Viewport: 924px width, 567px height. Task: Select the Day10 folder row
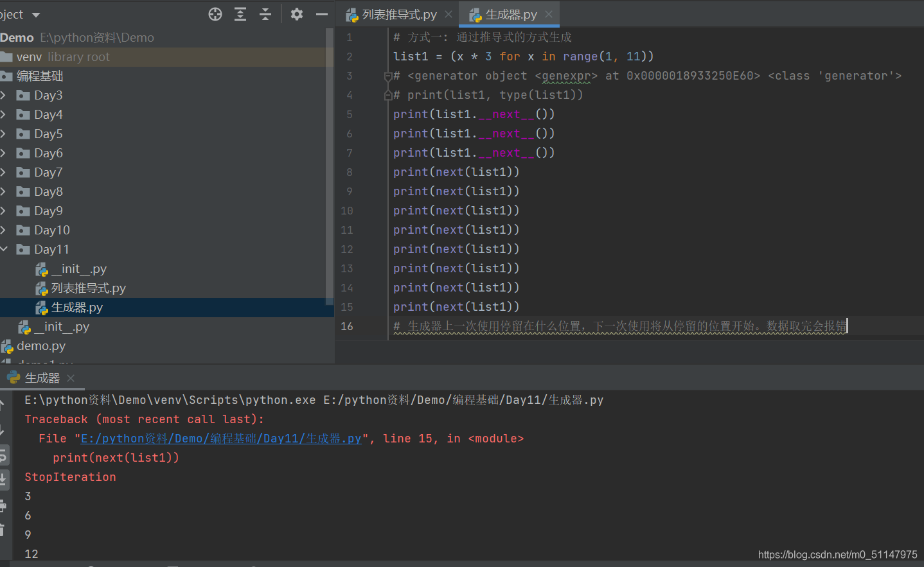coord(167,231)
